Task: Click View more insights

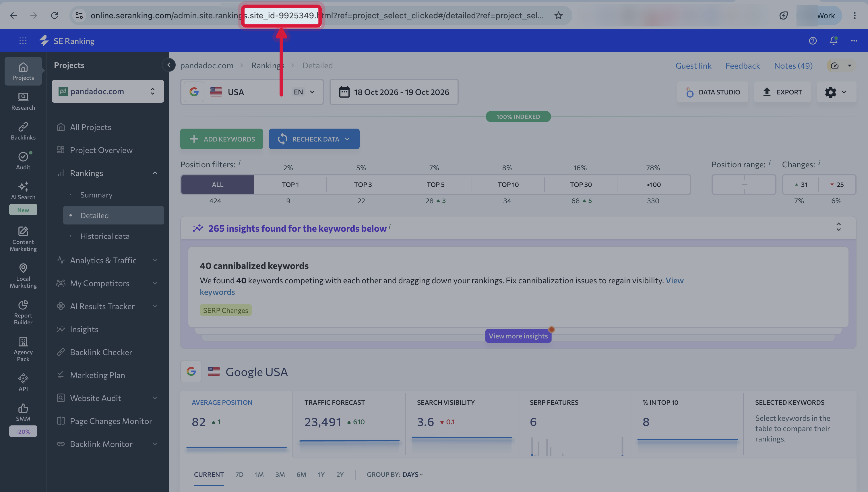Action: click(x=518, y=336)
